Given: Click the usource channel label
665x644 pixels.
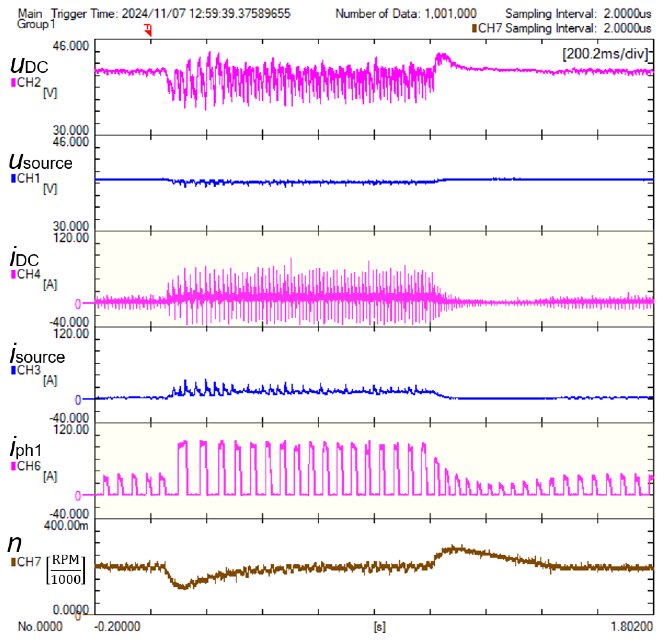Looking at the screenshot, I should (x=41, y=162).
